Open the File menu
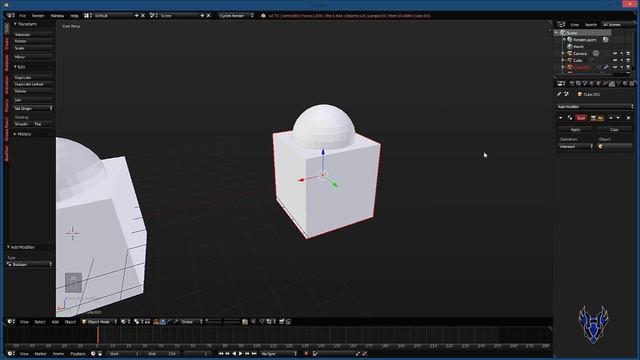 pyautogui.click(x=22, y=16)
